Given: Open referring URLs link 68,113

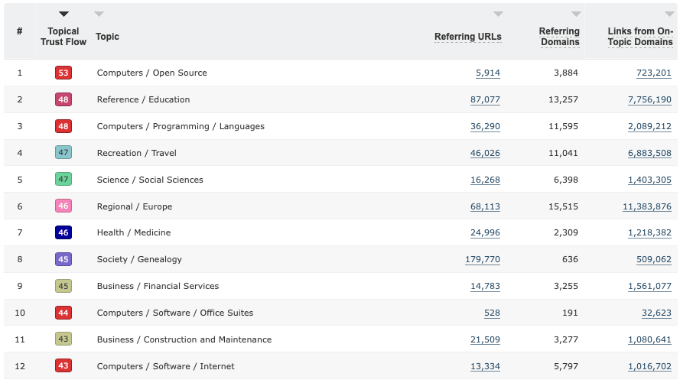Looking at the screenshot, I should point(485,206).
